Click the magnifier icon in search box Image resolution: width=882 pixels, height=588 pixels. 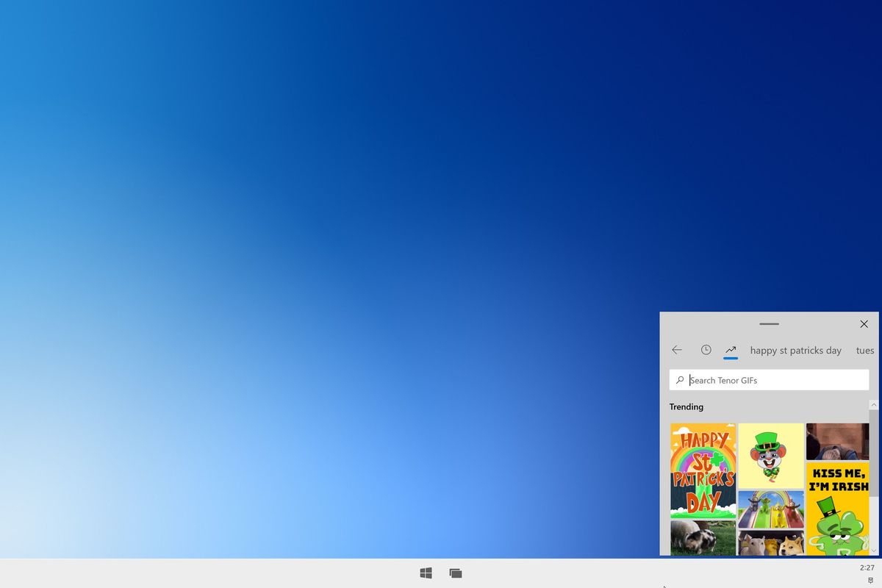coord(680,380)
